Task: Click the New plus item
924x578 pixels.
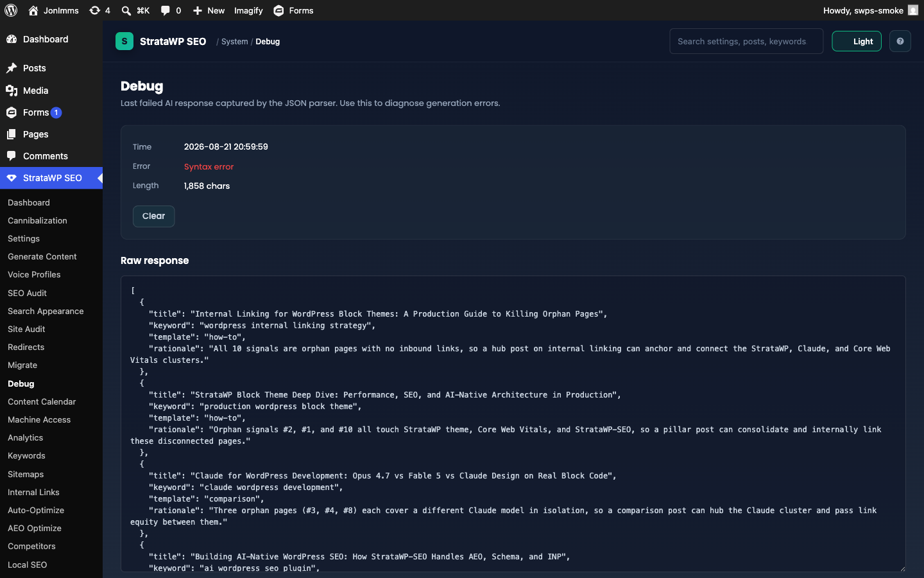Action: point(209,10)
